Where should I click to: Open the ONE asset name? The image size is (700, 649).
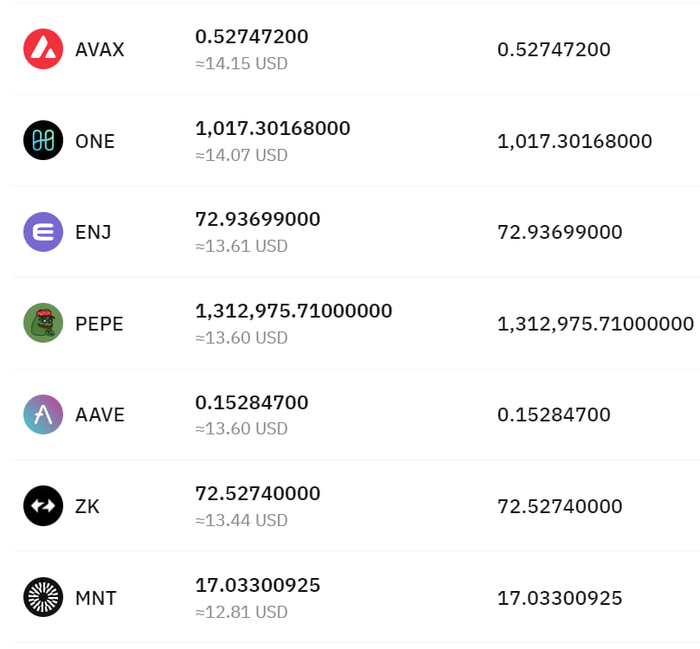coord(95,141)
